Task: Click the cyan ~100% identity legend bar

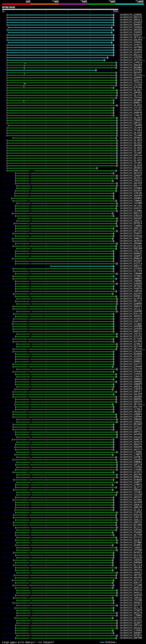Action: point(130,4)
